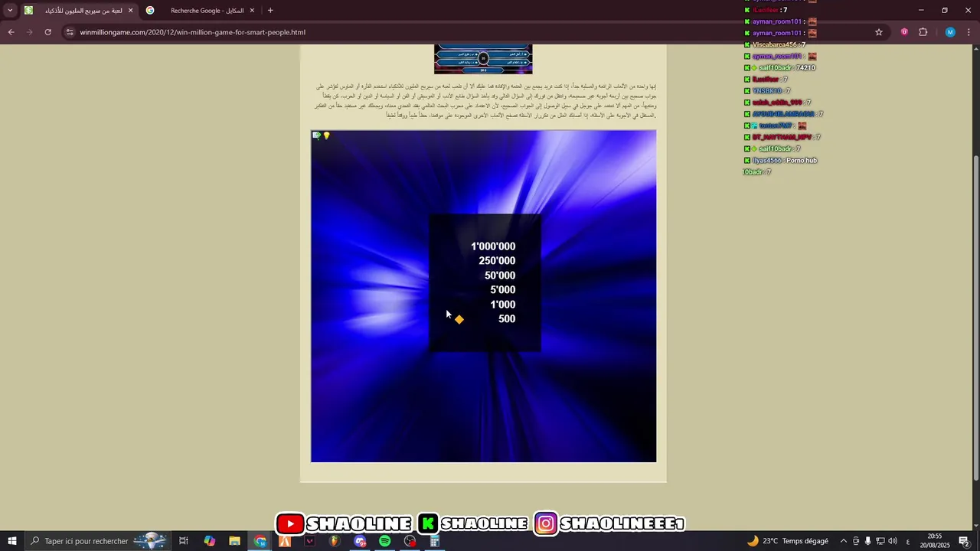Click the keyboard language indicator
980x551 pixels.
pyautogui.click(x=908, y=541)
